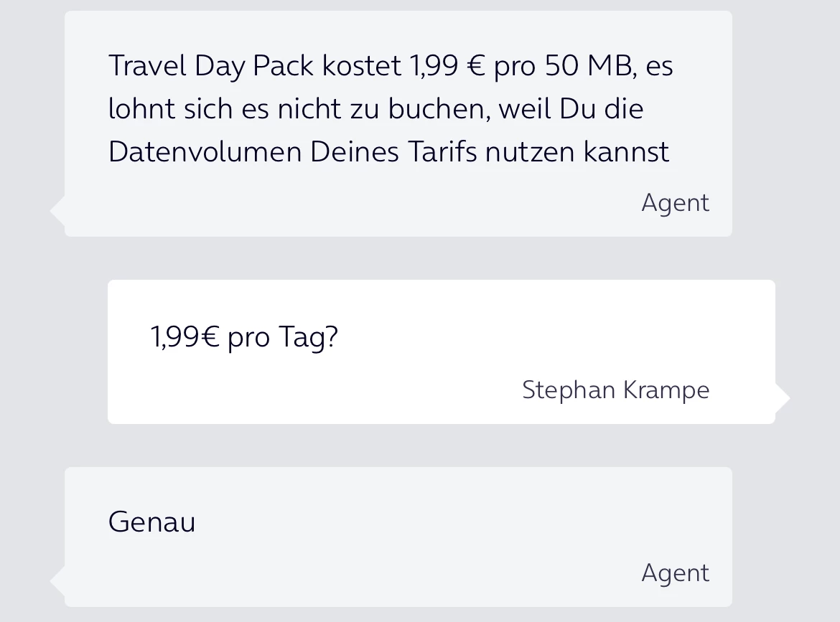Click the word "Datenvolumen"
This screenshot has width=840, height=622.
[x=205, y=152]
